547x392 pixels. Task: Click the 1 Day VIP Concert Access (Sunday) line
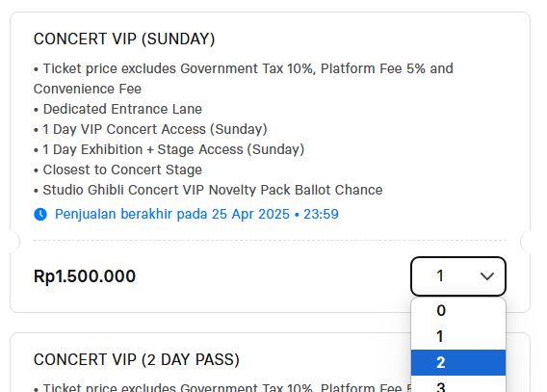pos(150,129)
